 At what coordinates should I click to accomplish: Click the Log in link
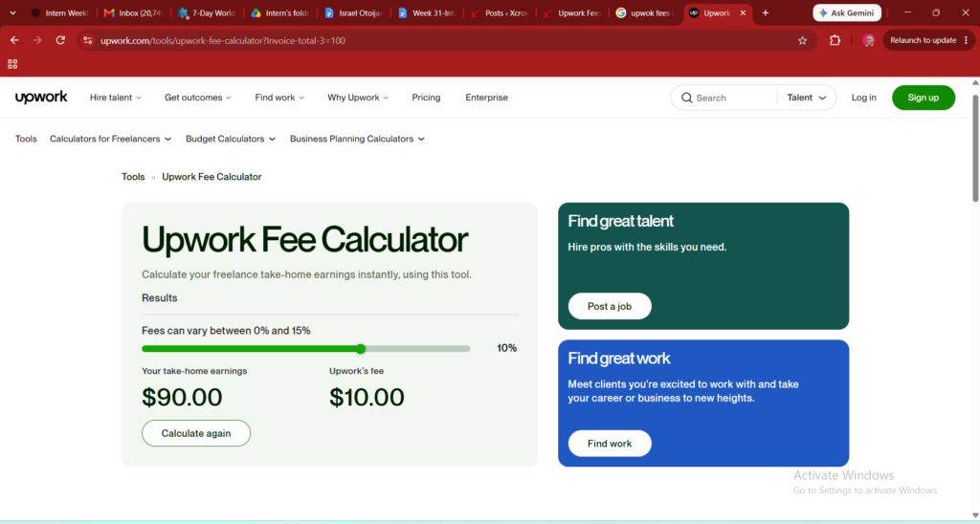click(864, 98)
